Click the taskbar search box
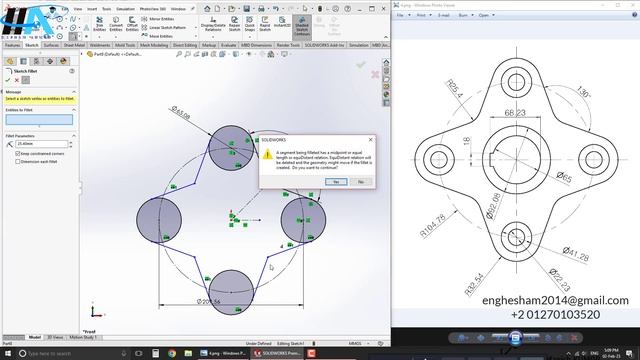Image resolution: width=640 pixels, height=360 pixels. 72,353
